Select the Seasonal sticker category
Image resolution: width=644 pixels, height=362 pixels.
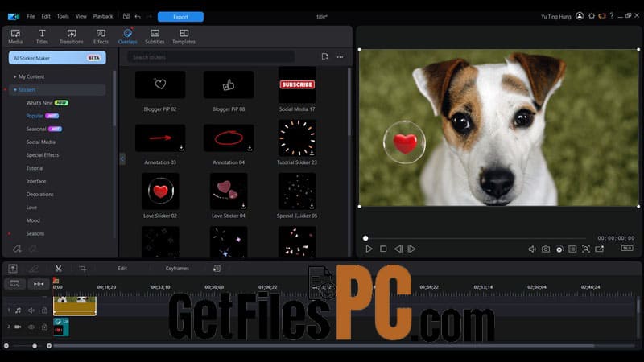pos(36,129)
